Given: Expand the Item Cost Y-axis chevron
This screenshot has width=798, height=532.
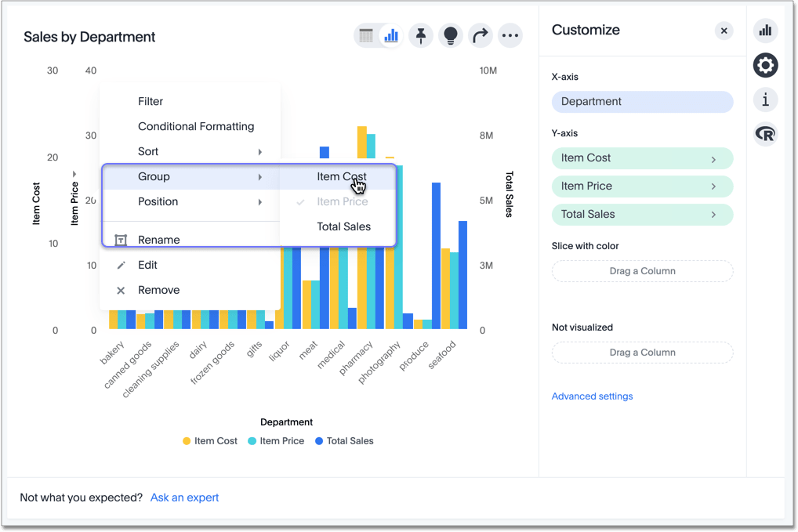Looking at the screenshot, I should [x=713, y=159].
